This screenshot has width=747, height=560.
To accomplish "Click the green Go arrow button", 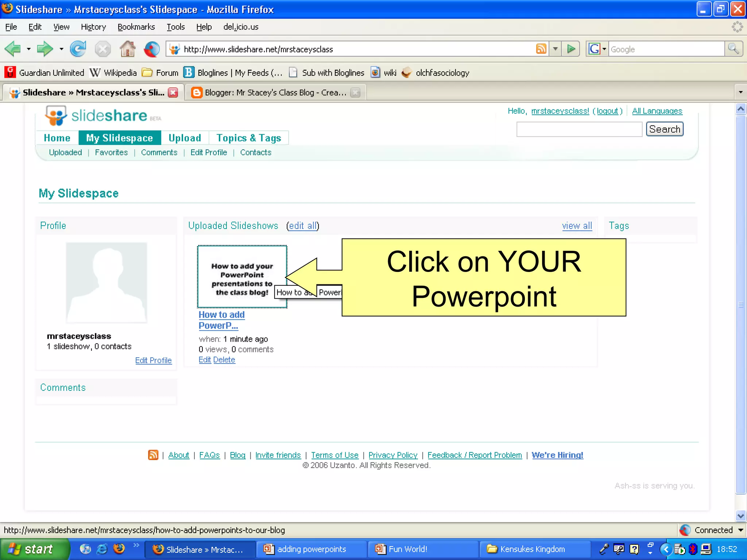I will coord(571,49).
